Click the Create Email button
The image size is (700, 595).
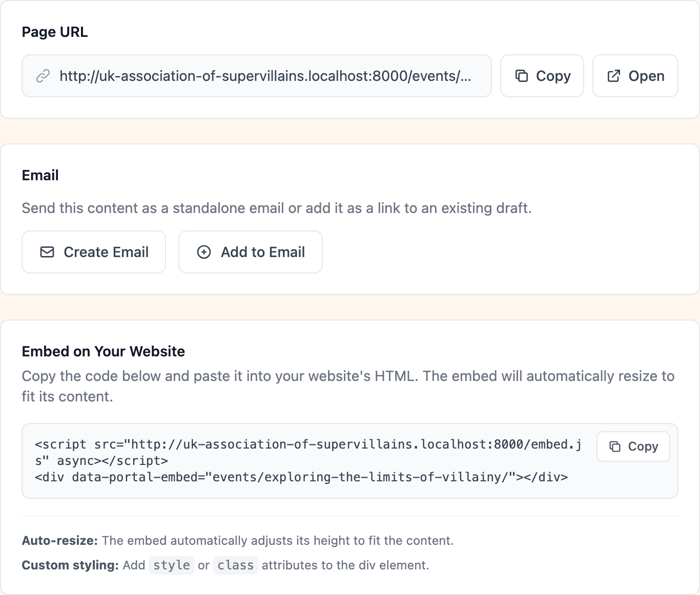coord(94,252)
